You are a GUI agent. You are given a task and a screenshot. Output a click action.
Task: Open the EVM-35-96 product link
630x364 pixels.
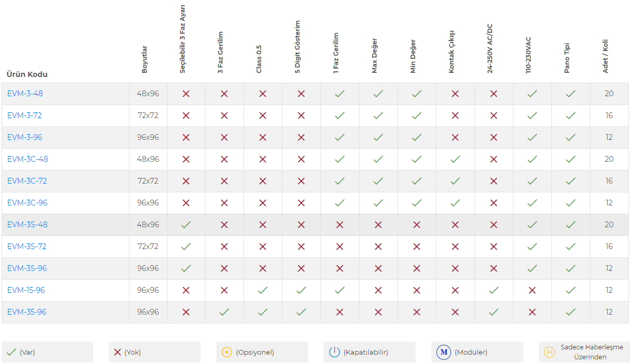point(27,312)
